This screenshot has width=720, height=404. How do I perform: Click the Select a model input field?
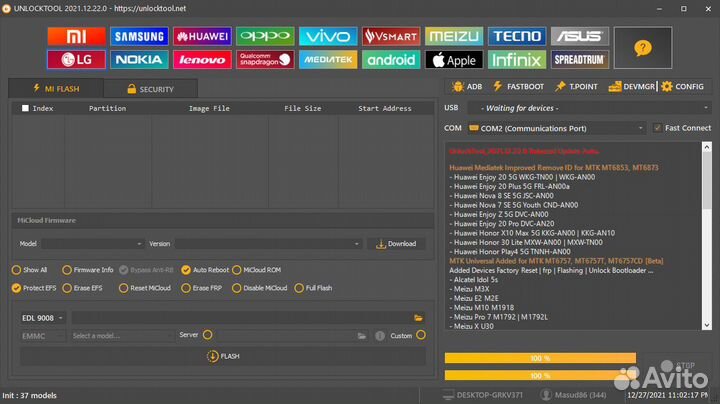click(120, 336)
